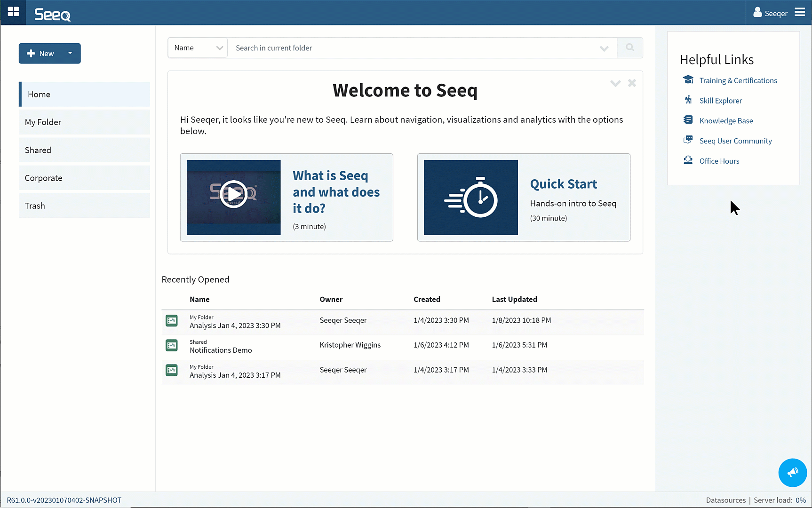
Task: Select Home in the sidebar
Action: pyautogui.click(x=85, y=95)
